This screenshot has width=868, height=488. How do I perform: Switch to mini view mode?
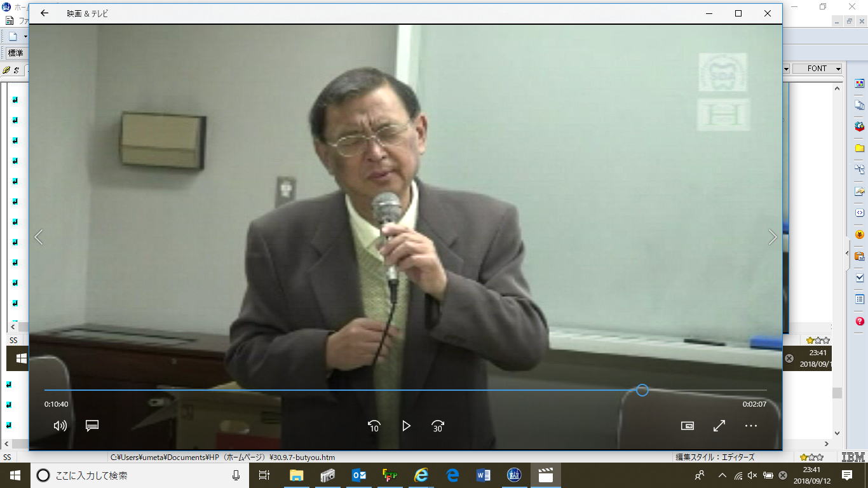[x=688, y=426]
